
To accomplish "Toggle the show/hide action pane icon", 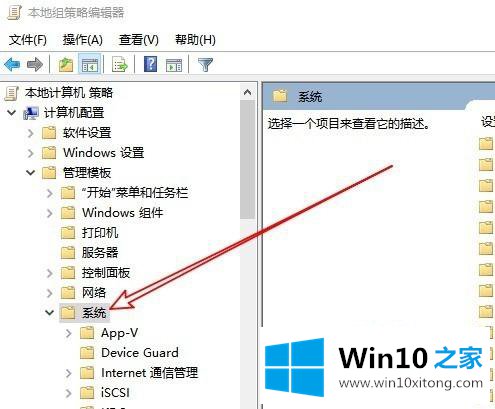I will point(174,65).
